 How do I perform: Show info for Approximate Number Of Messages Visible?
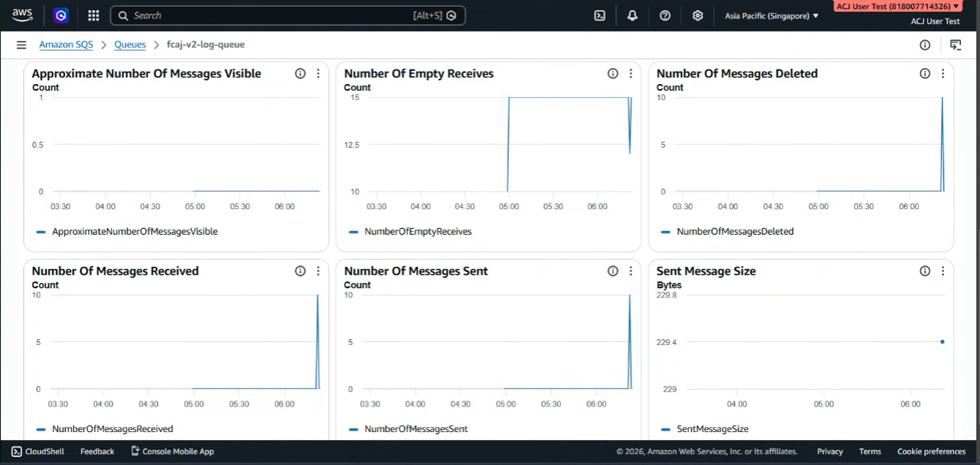tap(300, 73)
